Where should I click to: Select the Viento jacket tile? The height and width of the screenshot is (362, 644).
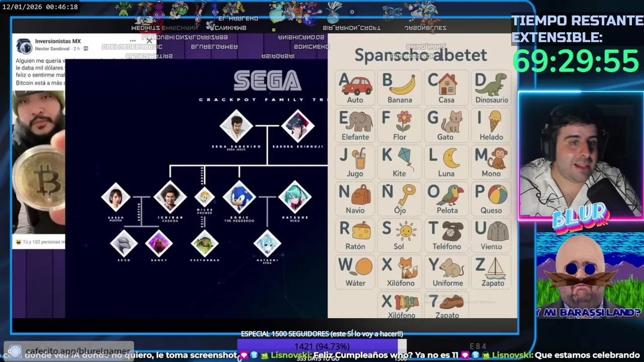click(x=492, y=235)
